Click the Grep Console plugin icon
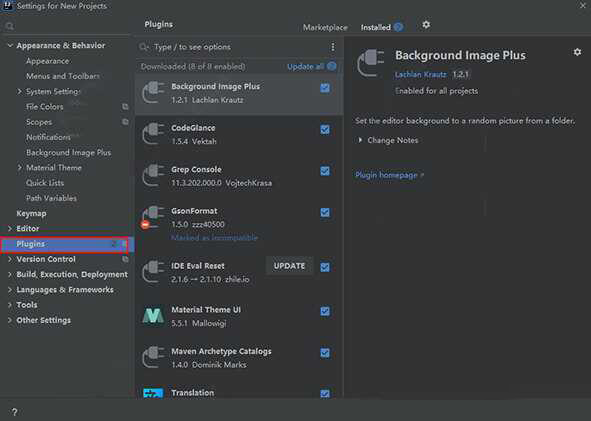591x421 pixels. (x=153, y=175)
